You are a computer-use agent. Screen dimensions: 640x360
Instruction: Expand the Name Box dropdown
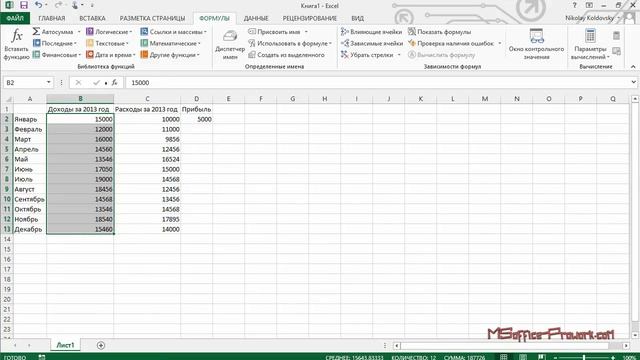click(49, 82)
